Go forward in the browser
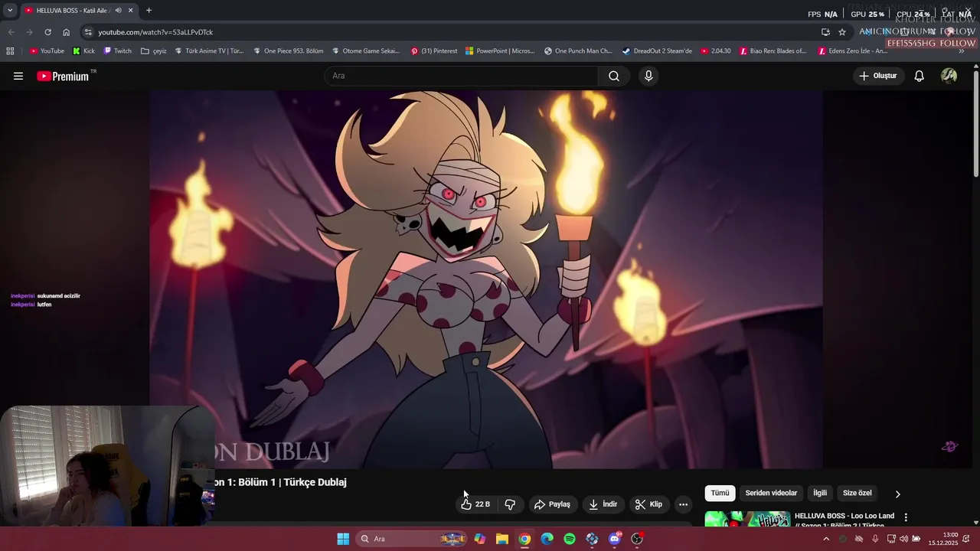Viewport: 980px width, 551px height. [29, 32]
